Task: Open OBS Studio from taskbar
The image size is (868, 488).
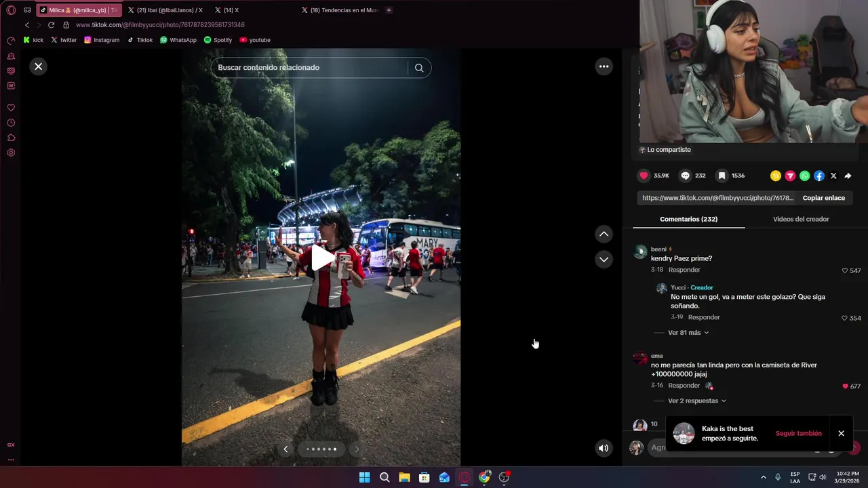Action: (x=504, y=477)
